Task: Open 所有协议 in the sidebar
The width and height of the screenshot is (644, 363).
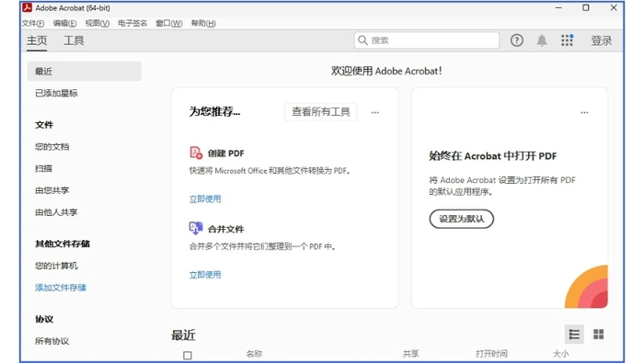Action: pyautogui.click(x=52, y=341)
